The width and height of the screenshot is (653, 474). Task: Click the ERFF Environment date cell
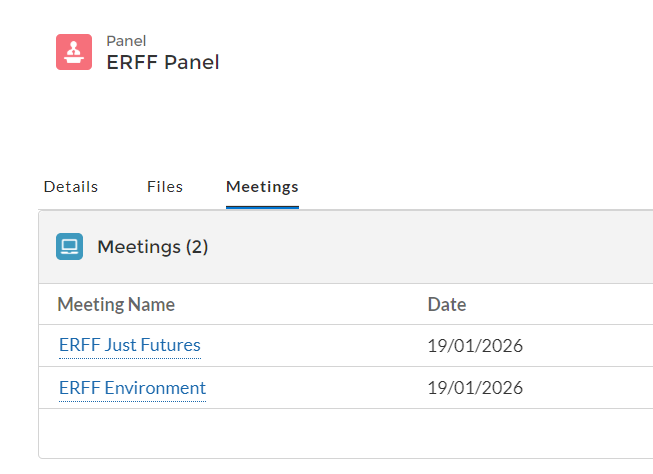point(475,388)
